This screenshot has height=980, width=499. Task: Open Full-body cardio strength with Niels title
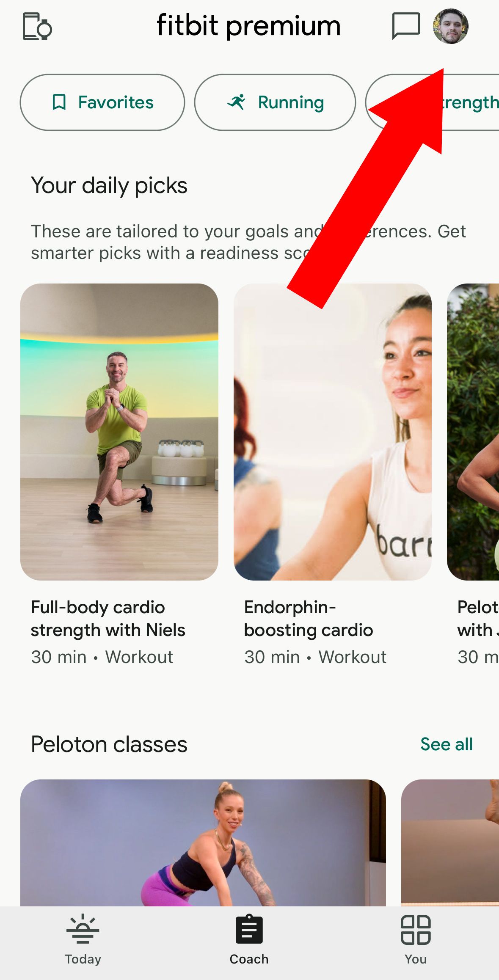pyautogui.click(x=108, y=619)
